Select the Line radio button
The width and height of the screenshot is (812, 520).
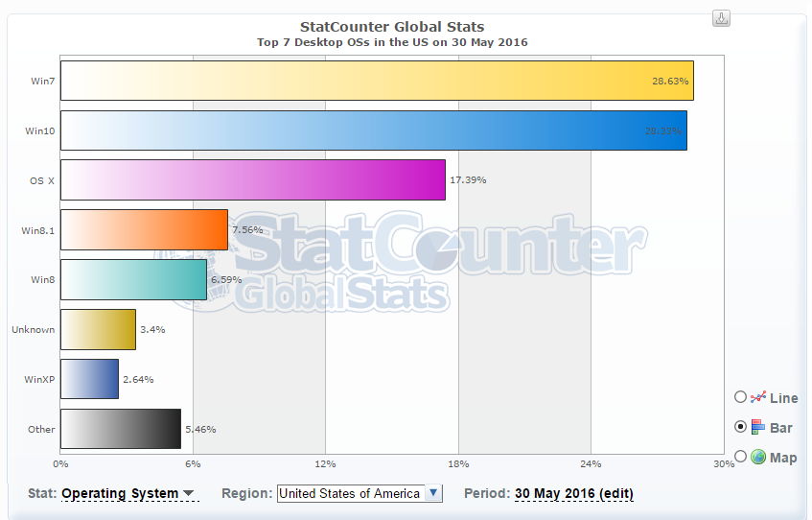click(x=740, y=397)
